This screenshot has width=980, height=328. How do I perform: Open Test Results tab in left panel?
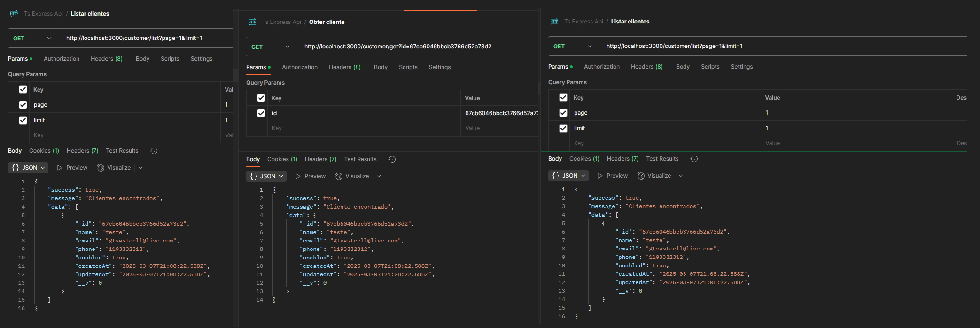pyautogui.click(x=122, y=151)
